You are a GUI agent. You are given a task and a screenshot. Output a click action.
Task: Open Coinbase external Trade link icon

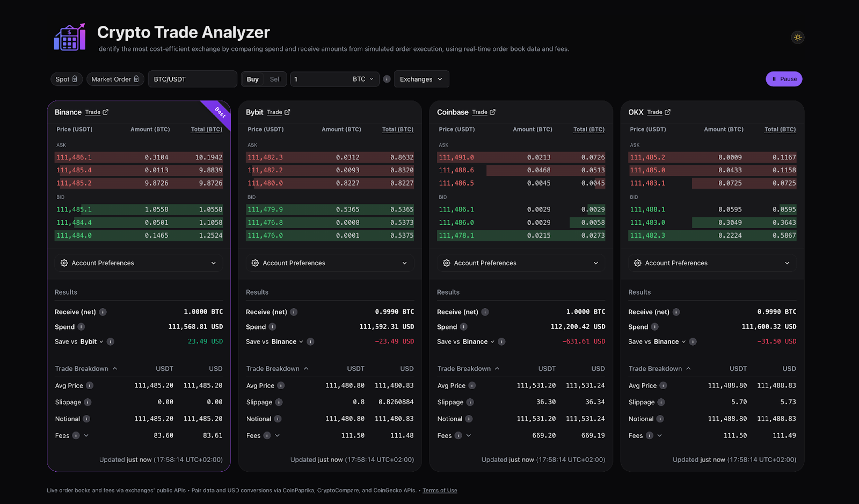click(492, 112)
